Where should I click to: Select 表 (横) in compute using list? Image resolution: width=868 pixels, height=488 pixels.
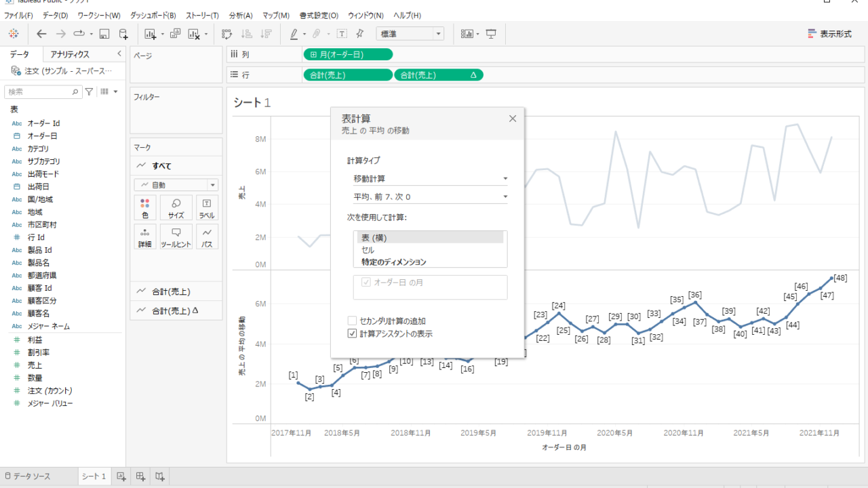pos(430,238)
